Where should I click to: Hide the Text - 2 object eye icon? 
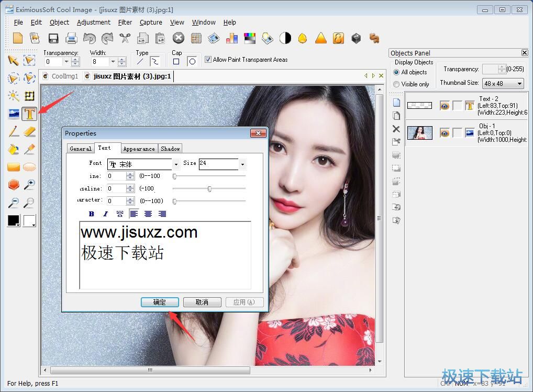[445, 106]
